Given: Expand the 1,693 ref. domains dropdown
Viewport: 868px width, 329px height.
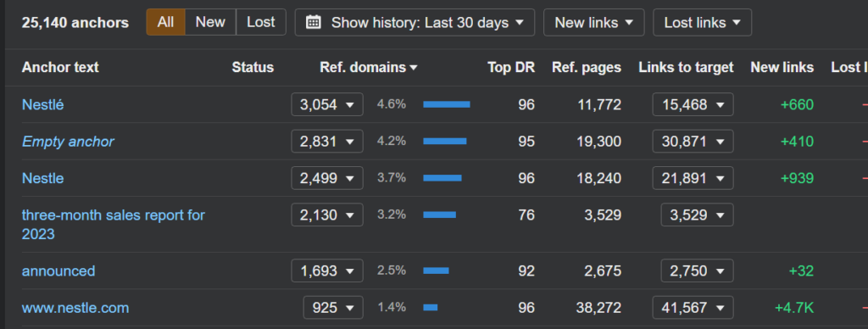Looking at the screenshot, I should pyautogui.click(x=327, y=270).
